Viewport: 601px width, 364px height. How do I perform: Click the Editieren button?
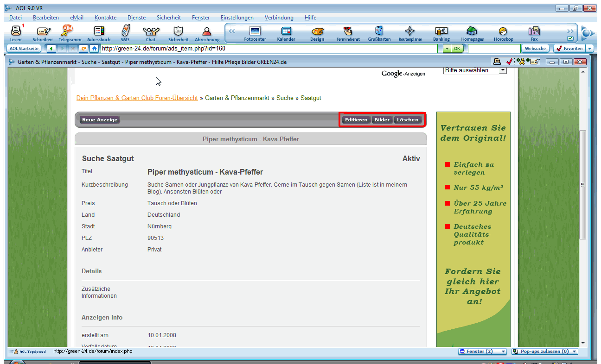[x=356, y=120]
